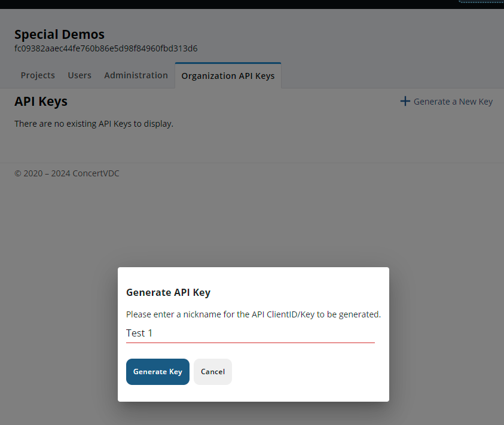The width and height of the screenshot is (504, 425).
Task: Switch to the Users tab
Action: click(80, 75)
